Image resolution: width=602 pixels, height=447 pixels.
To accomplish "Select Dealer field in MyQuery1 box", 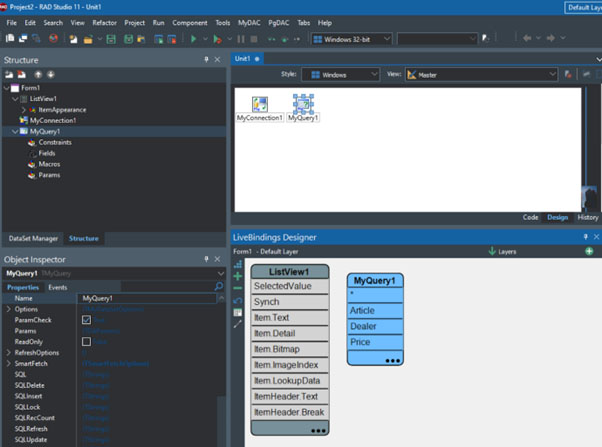I will pyautogui.click(x=375, y=326).
